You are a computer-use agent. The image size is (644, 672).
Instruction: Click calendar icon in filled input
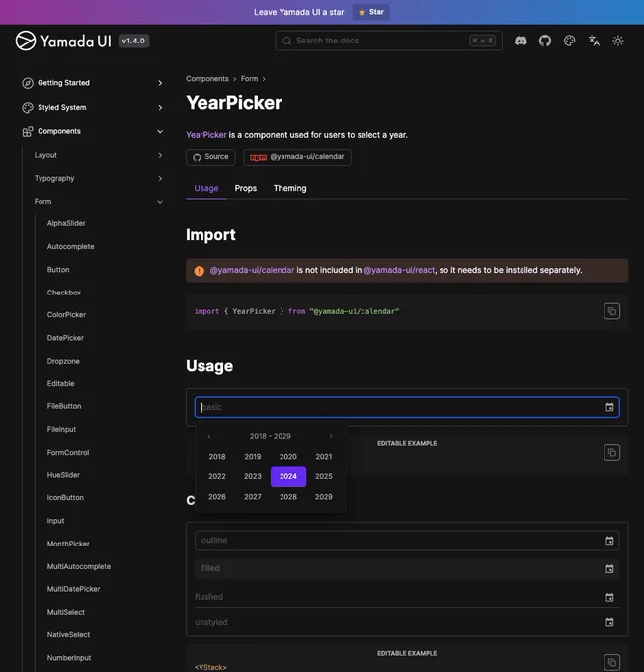[609, 568]
